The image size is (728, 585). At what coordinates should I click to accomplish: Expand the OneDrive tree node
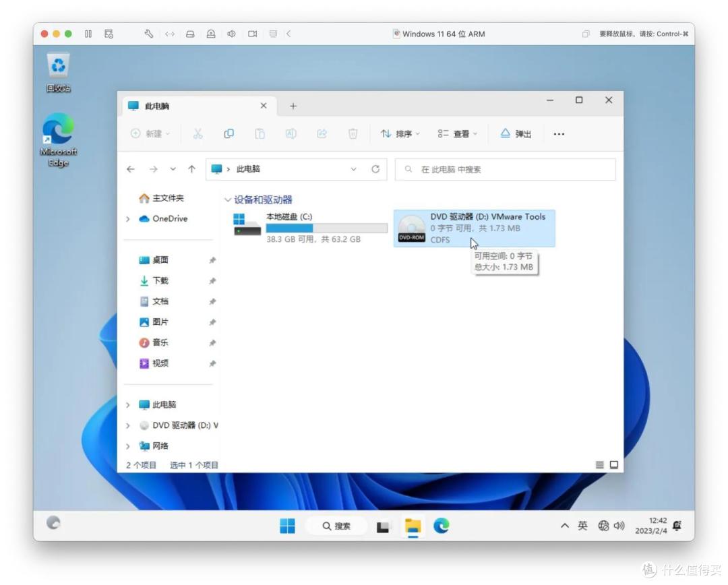pos(128,218)
